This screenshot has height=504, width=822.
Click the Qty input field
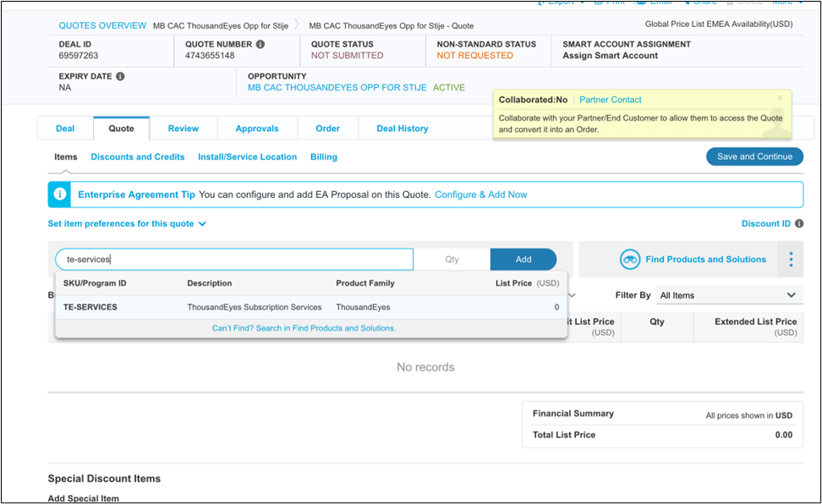[x=452, y=259]
